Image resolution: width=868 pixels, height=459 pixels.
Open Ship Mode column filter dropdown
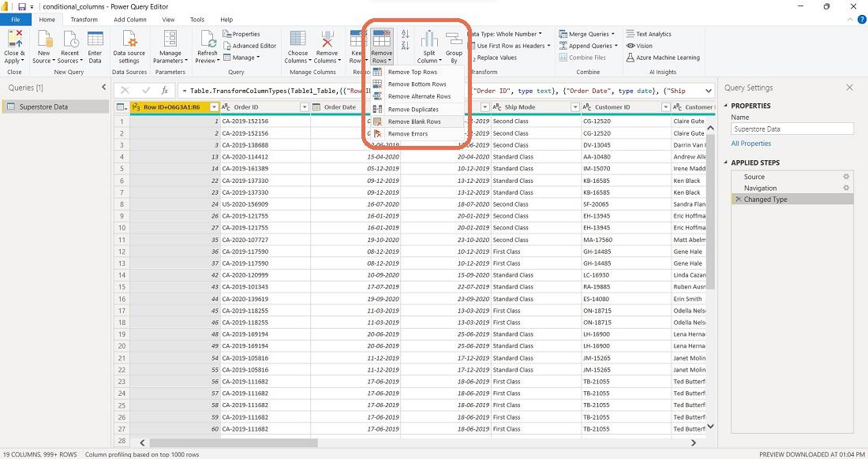coord(575,107)
